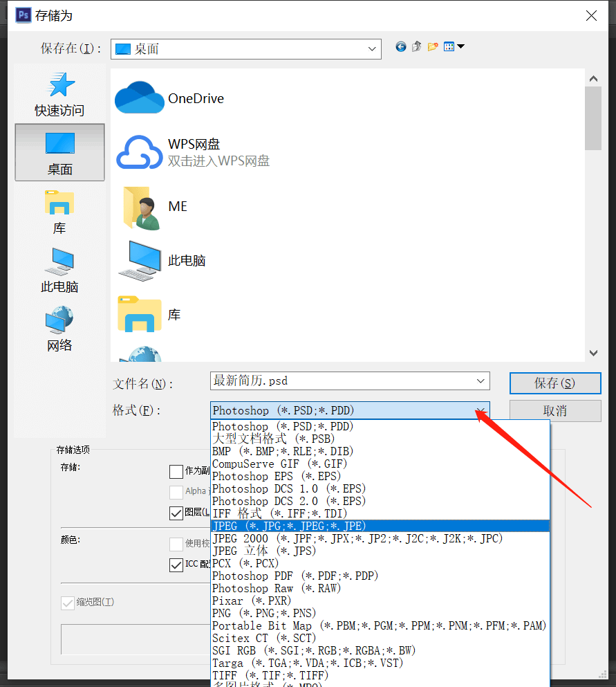
Task: Choose PNG (*.PNG;*.PNS) format
Action: click(380, 613)
